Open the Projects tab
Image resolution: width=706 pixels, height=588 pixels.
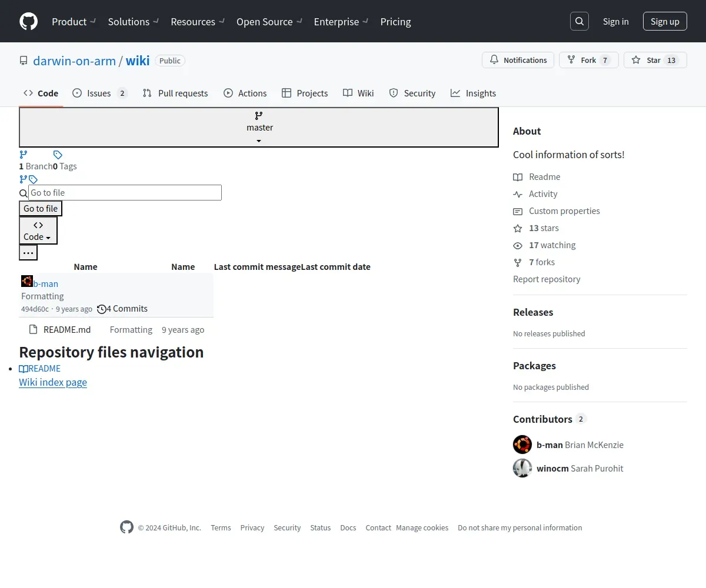(x=305, y=93)
